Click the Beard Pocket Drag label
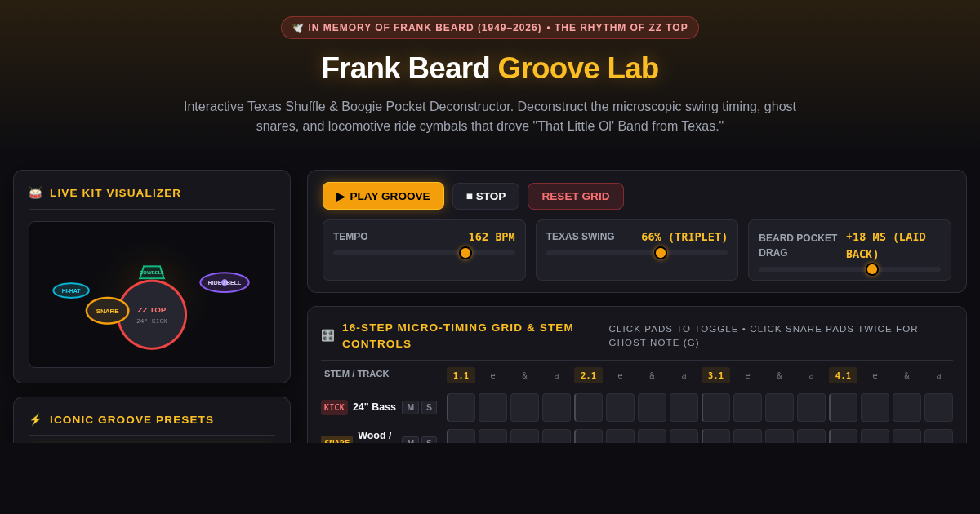 (798, 246)
